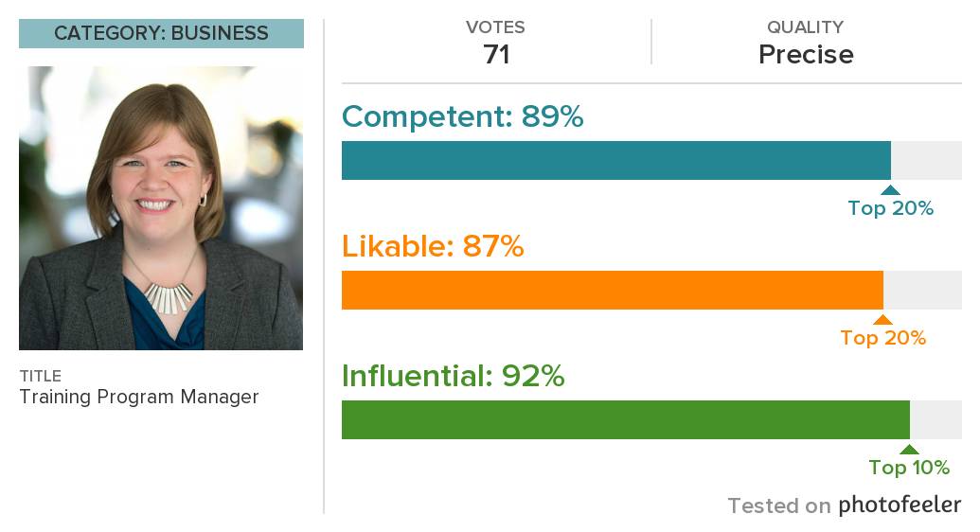Click the green Top 10% label

(909, 467)
